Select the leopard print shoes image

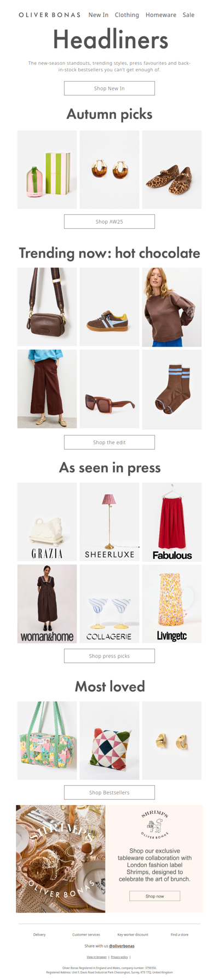point(172,169)
